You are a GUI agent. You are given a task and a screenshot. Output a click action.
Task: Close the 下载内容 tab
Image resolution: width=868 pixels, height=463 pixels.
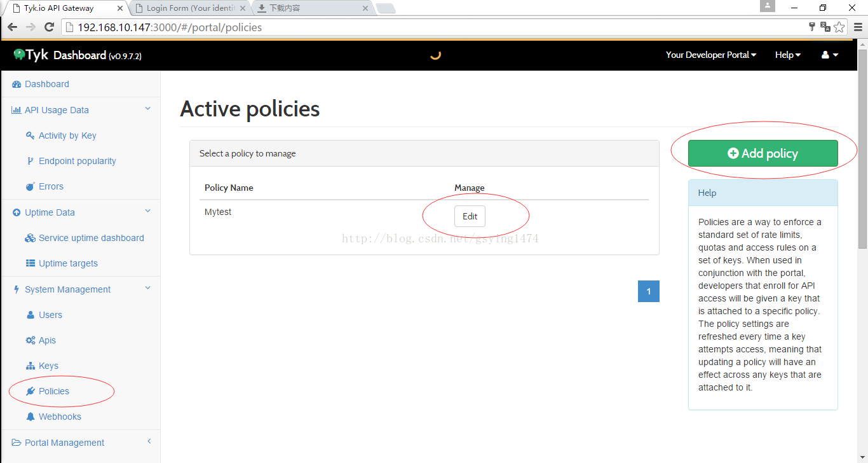(x=365, y=8)
